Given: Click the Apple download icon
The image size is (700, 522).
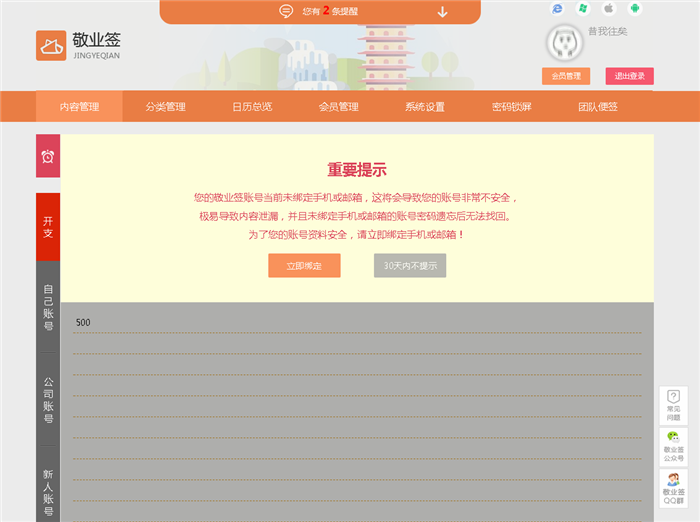Looking at the screenshot, I should 608,9.
